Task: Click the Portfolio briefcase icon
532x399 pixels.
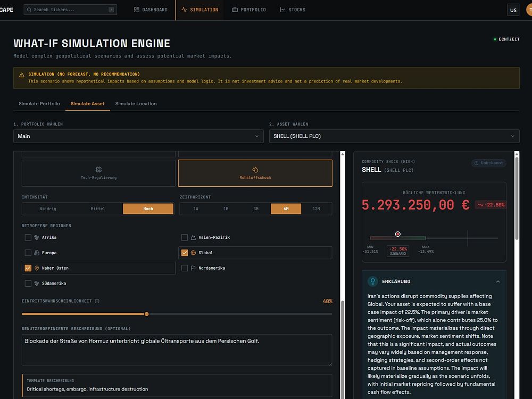Action: tap(235, 10)
